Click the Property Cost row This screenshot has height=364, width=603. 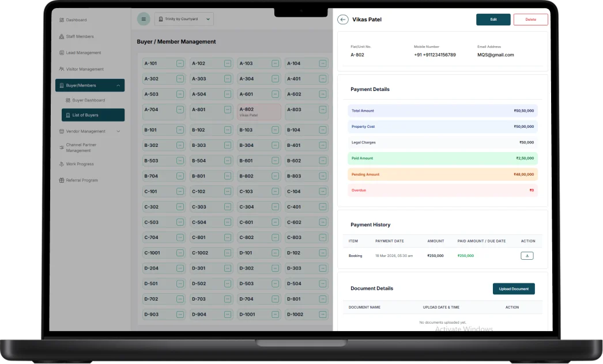(443, 127)
